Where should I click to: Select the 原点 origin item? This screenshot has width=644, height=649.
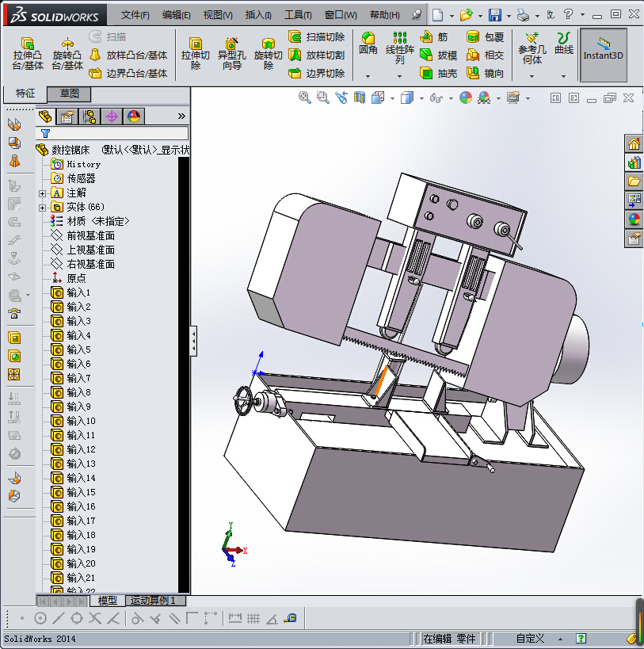point(69,278)
